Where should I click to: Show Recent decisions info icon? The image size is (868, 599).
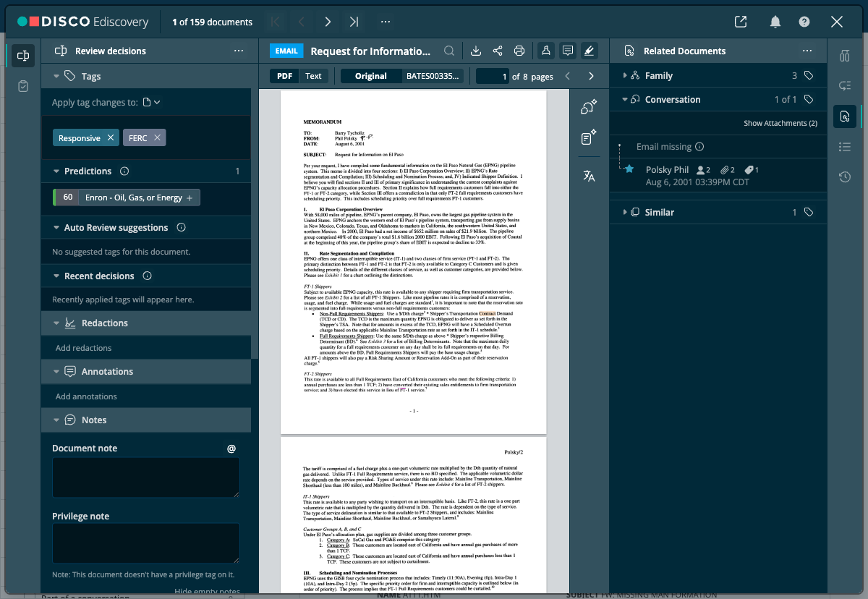point(147,276)
